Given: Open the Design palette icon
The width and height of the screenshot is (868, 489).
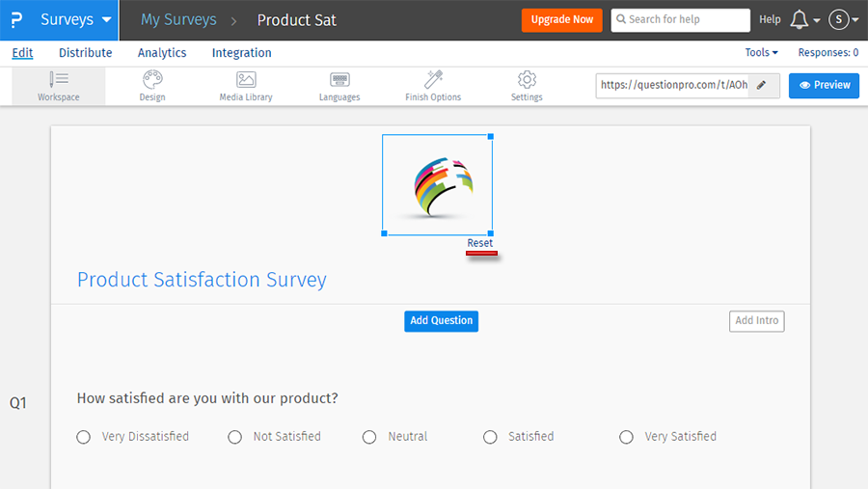Looking at the screenshot, I should tap(152, 80).
